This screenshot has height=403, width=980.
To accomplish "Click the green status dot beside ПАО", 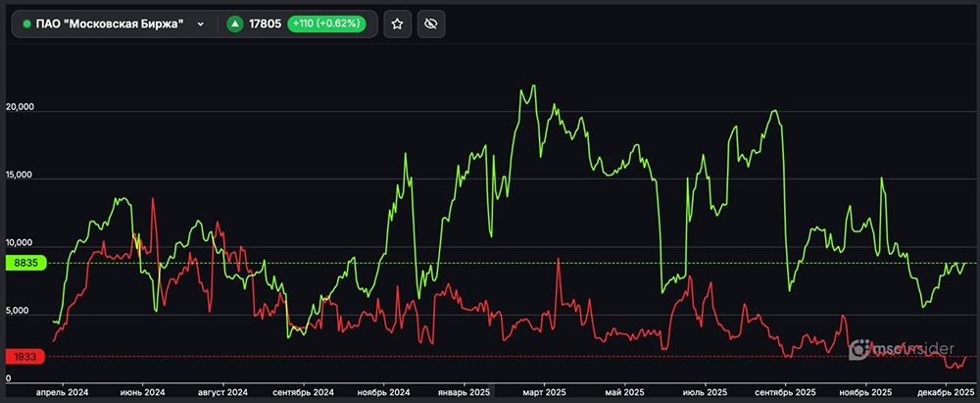I will point(26,25).
